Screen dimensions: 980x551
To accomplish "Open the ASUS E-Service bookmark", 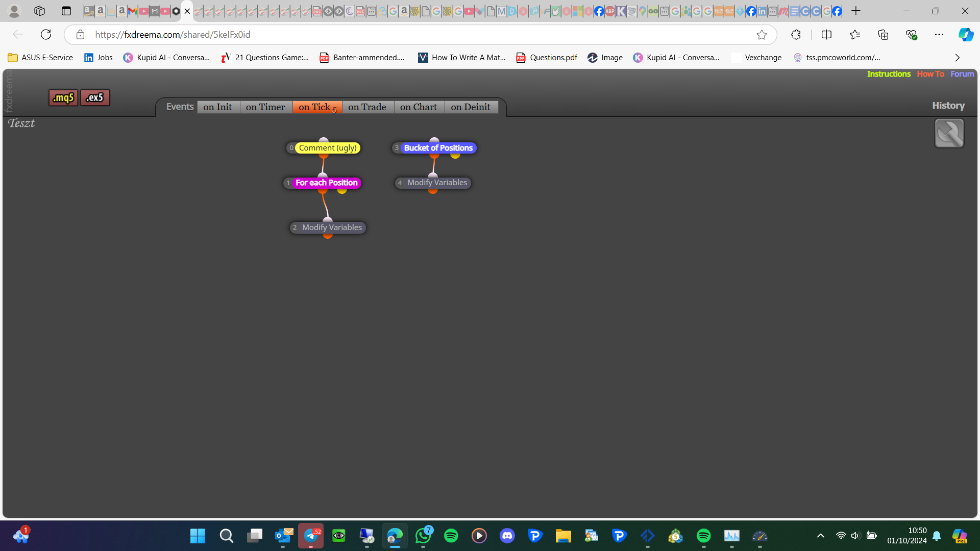I will 41,58.
